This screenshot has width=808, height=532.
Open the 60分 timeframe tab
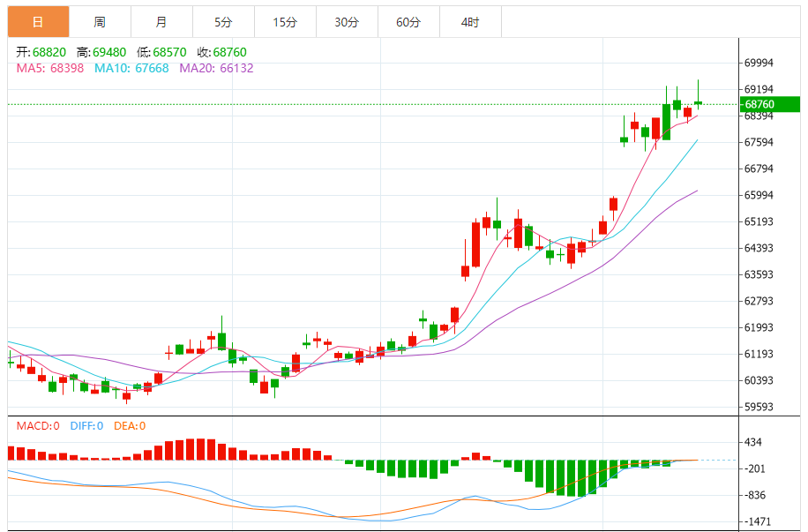tap(409, 22)
